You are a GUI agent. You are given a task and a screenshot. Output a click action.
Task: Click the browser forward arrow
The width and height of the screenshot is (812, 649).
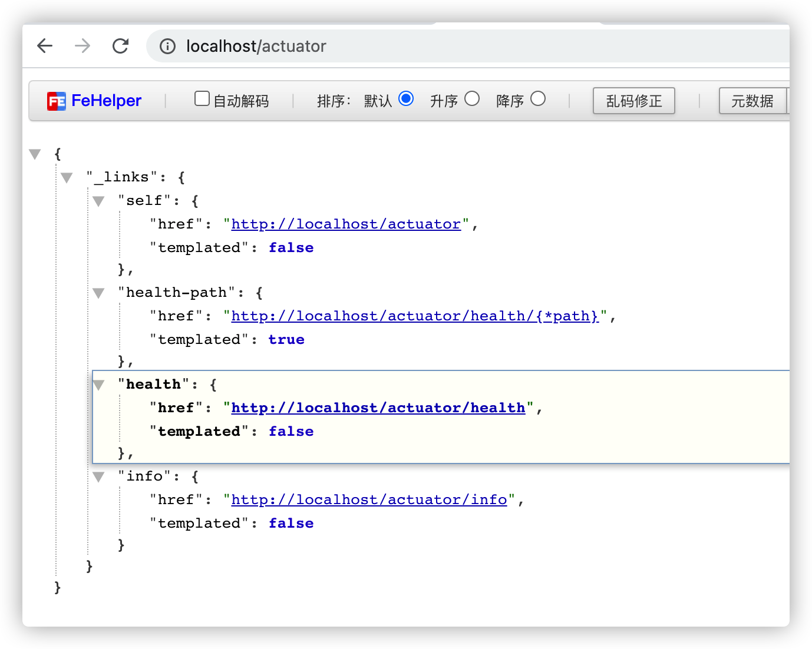point(82,46)
